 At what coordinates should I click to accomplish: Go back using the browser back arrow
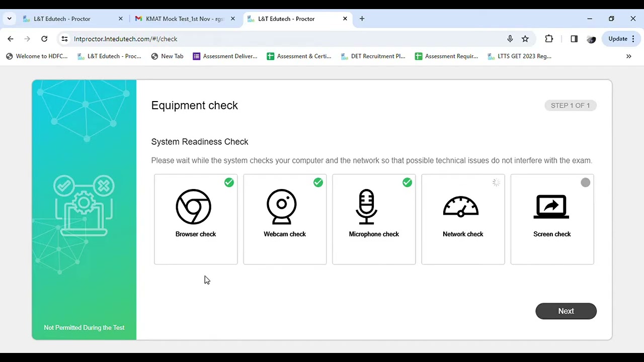11,39
